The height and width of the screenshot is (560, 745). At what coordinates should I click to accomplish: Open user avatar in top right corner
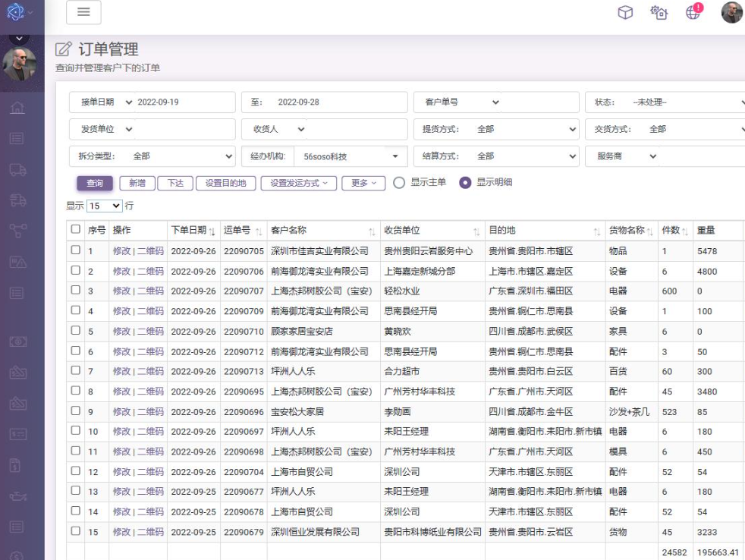click(x=731, y=12)
